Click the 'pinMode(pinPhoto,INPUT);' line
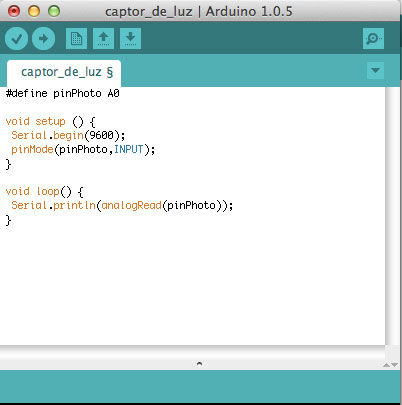Screen dimensions: 402x405 click(83, 149)
